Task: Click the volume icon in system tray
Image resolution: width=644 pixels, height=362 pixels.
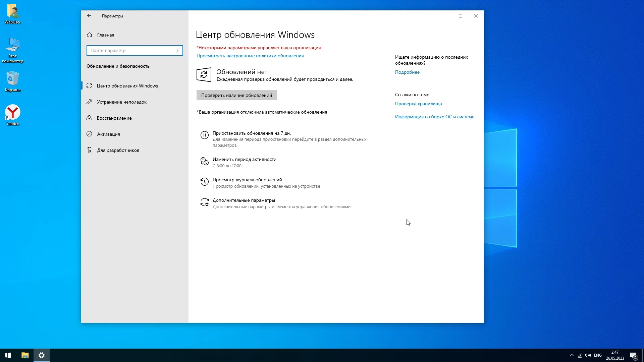Action: click(x=588, y=355)
